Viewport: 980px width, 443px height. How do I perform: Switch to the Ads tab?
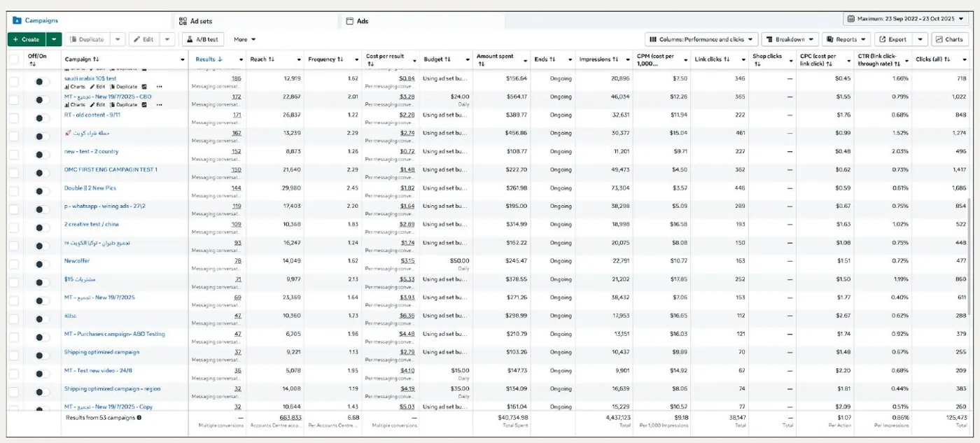[357, 21]
